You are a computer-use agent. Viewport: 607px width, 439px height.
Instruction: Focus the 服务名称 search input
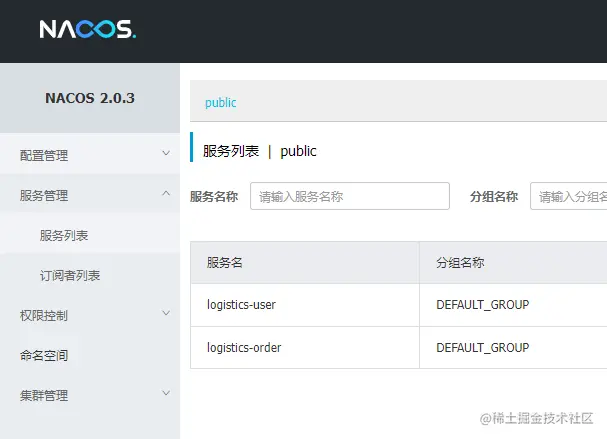pyautogui.click(x=350, y=196)
